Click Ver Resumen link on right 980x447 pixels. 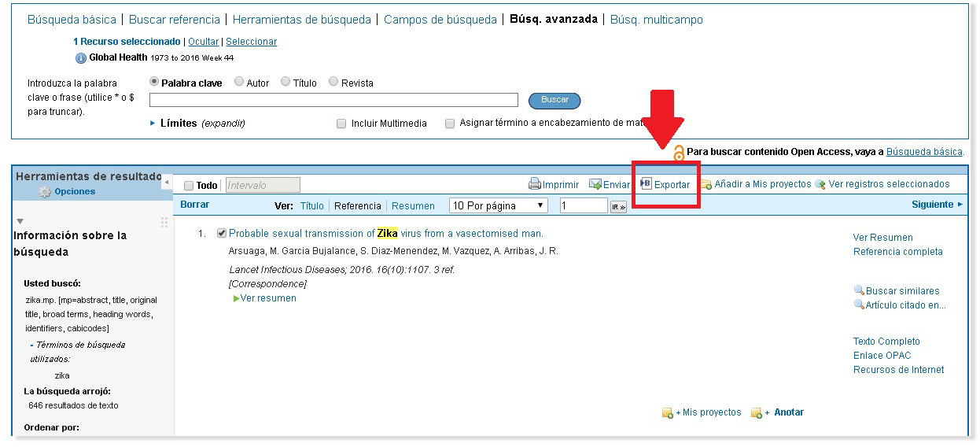[x=883, y=238]
